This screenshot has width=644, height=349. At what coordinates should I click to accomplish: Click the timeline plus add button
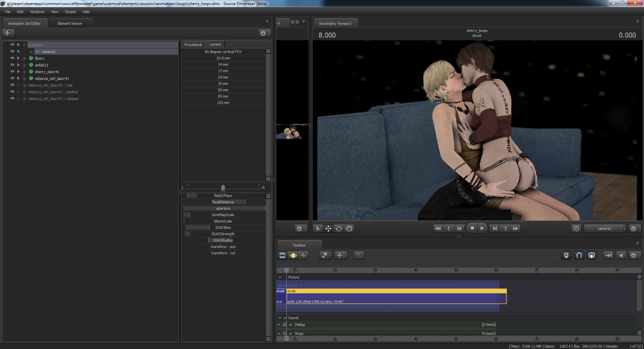click(340, 255)
